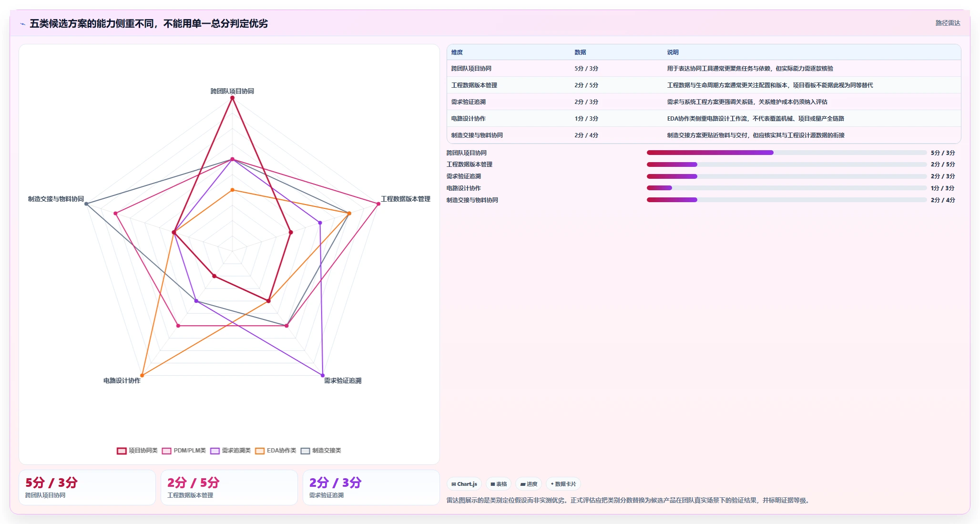Click the description starting 用于表达协同工具
The image size is (980, 524).
pyautogui.click(x=750, y=69)
